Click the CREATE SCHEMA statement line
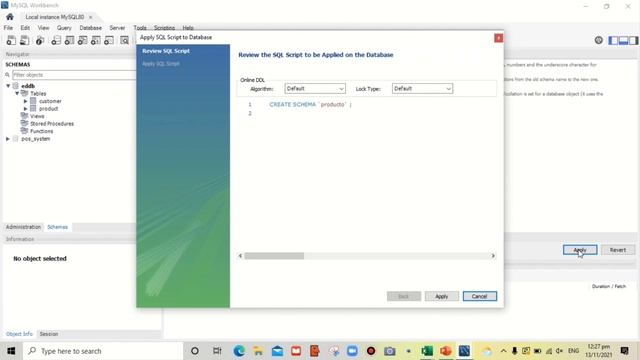 click(310, 104)
